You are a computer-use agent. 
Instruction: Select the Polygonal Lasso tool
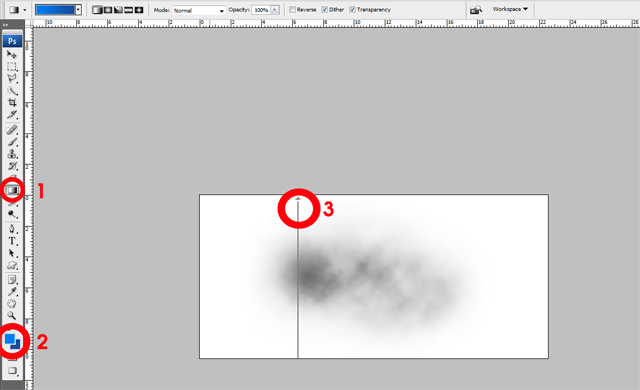coord(11,78)
